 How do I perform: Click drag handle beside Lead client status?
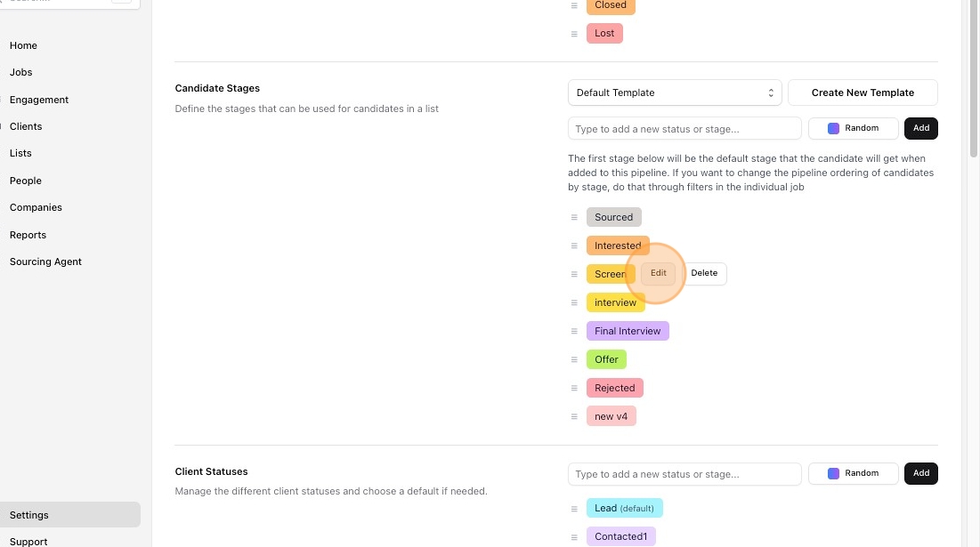pyautogui.click(x=574, y=508)
